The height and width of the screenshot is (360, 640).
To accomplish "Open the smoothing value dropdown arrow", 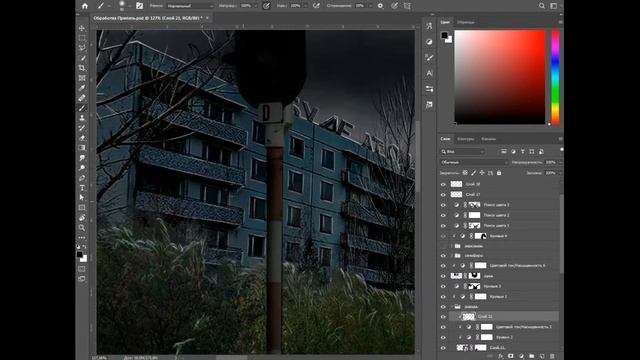I will click(371, 6).
